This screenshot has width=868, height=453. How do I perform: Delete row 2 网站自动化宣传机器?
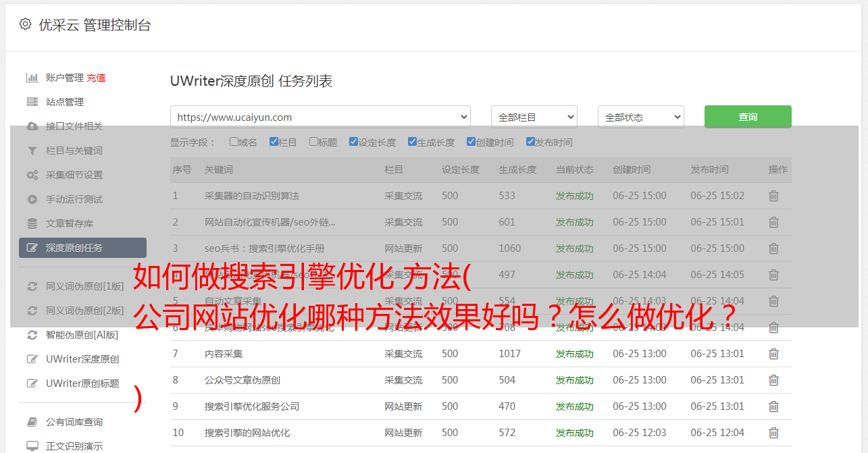click(x=774, y=222)
